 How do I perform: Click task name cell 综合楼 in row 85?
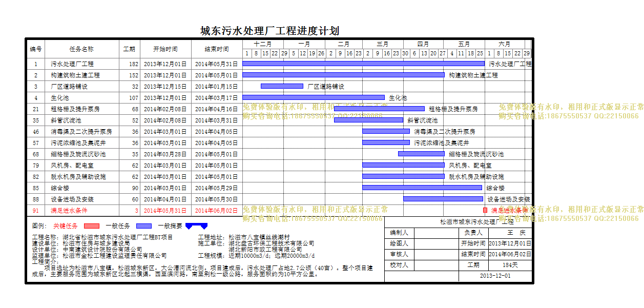coord(82,188)
